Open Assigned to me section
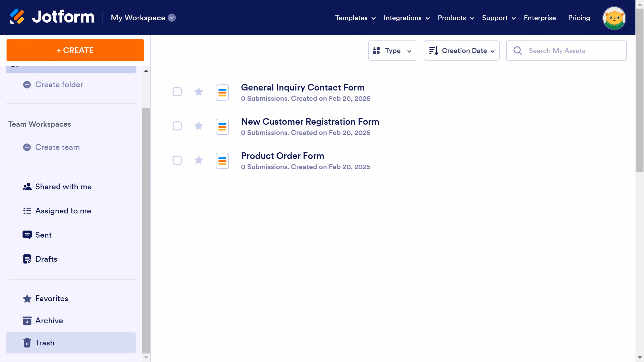Screen dimensions: 644x362 tap(71, 211)
